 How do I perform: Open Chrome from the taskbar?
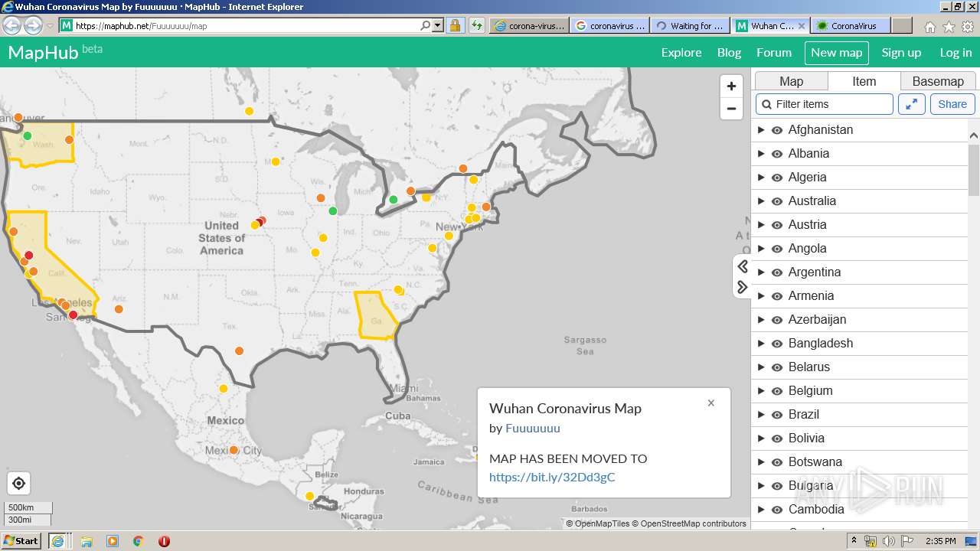tap(139, 541)
